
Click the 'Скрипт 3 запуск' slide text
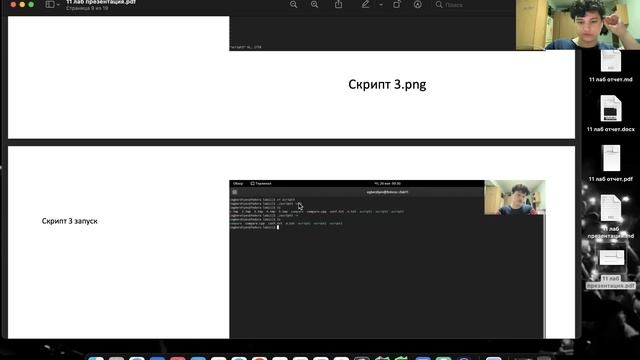coord(69,221)
